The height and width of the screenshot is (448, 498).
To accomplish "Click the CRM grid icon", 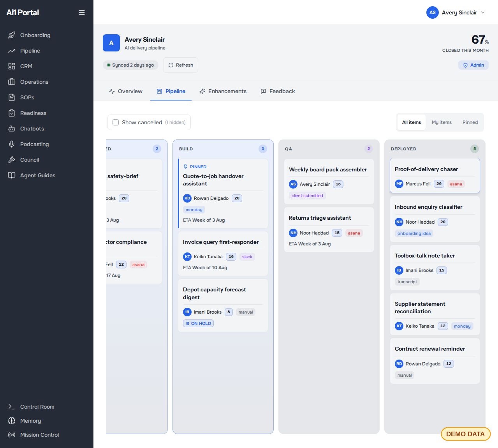I will pyautogui.click(x=12, y=66).
